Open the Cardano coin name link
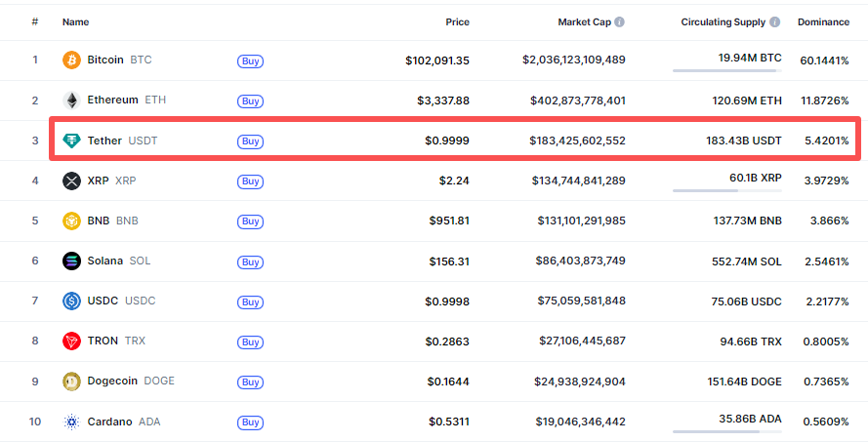Viewport: 868px width, 442px height. pos(108,422)
